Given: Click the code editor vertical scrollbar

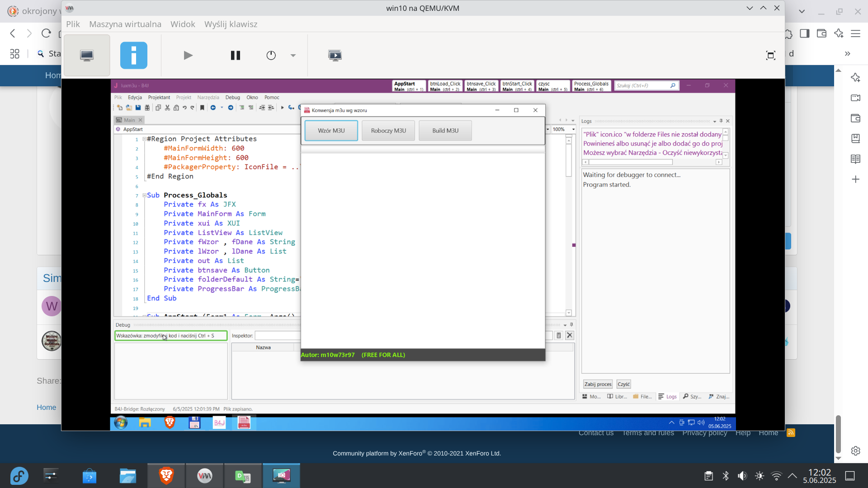Looking at the screenshot, I should [569, 226].
